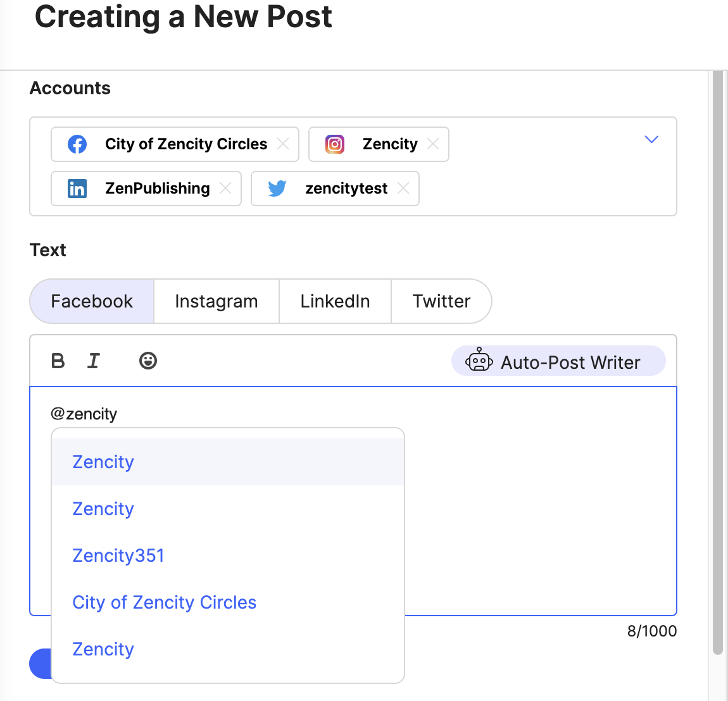
Task: Remove the Zencity Instagram account
Action: click(x=433, y=144)
